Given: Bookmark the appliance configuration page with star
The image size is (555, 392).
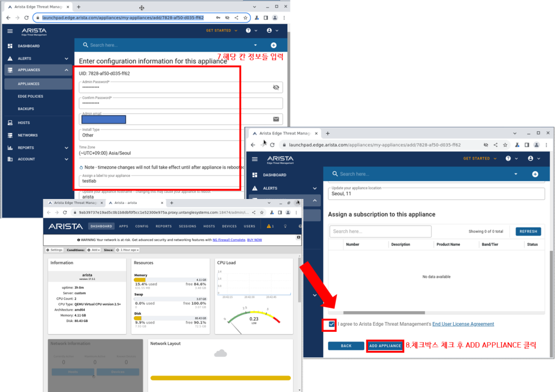Looking at the screenshot, I should click(x=246, y=18).
